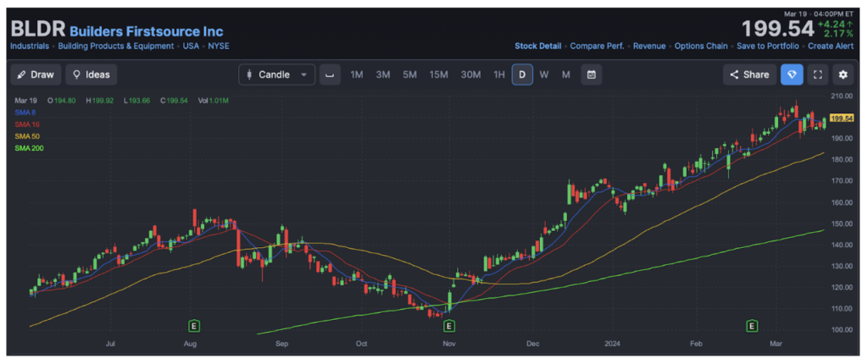Click the 199.54 last price header
This screenshot has width=868, height=364.
[x=778, y=29]
